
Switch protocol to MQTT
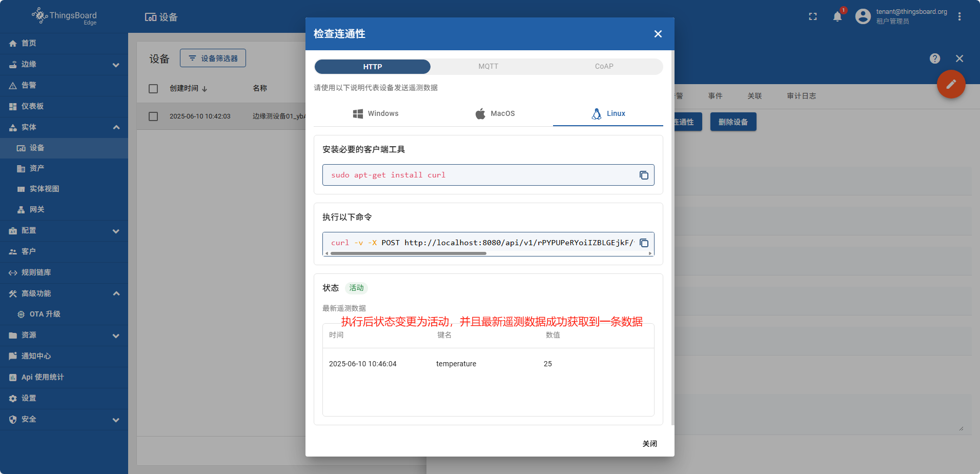(488, 67)
